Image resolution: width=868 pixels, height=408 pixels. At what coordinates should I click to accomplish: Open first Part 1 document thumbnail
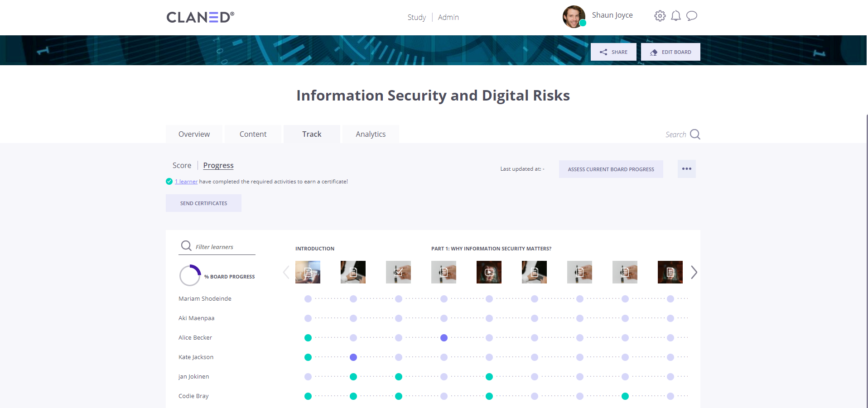tap(444, 272)
